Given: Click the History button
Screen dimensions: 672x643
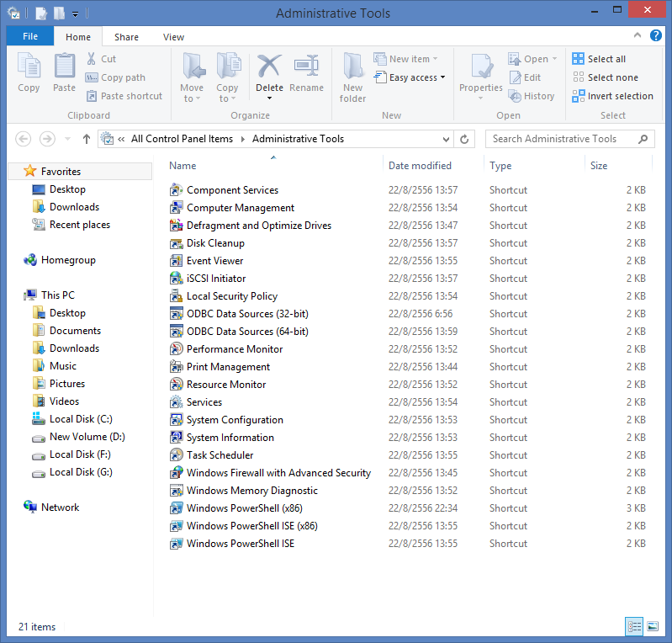Looking at the screenshot, I should pos(532,96).
